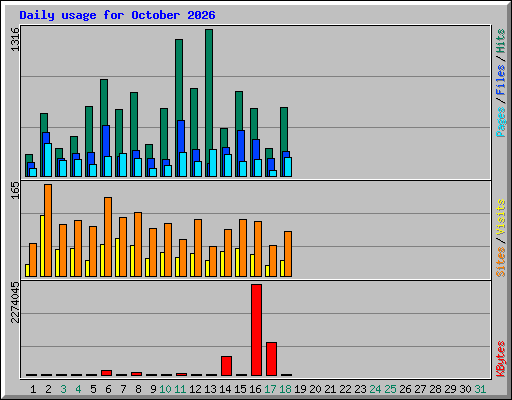Click the tallest orange sites bar for day 2

point(48,230)
